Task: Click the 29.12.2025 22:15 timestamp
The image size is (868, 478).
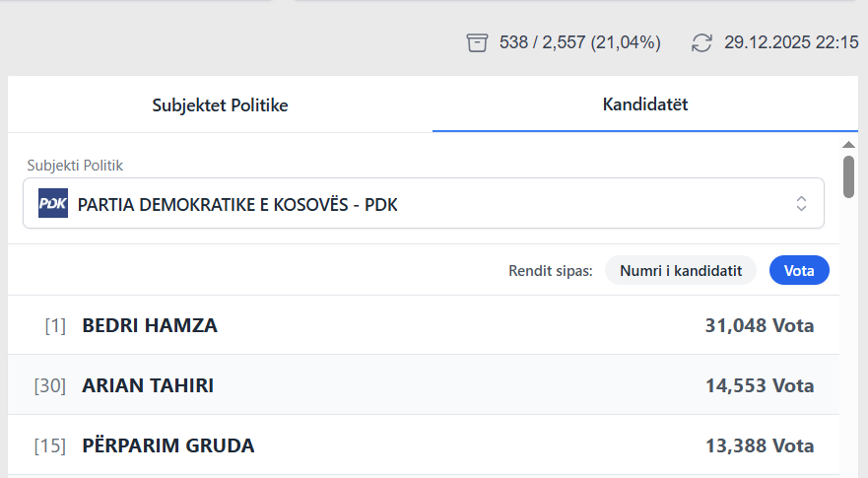Action: (791, 42)
